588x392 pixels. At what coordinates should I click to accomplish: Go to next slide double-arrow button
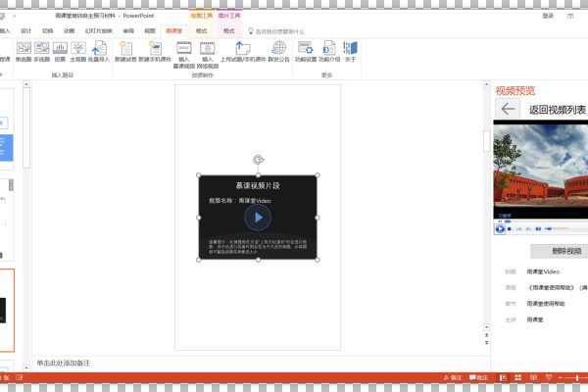click(x=486, y=342)
